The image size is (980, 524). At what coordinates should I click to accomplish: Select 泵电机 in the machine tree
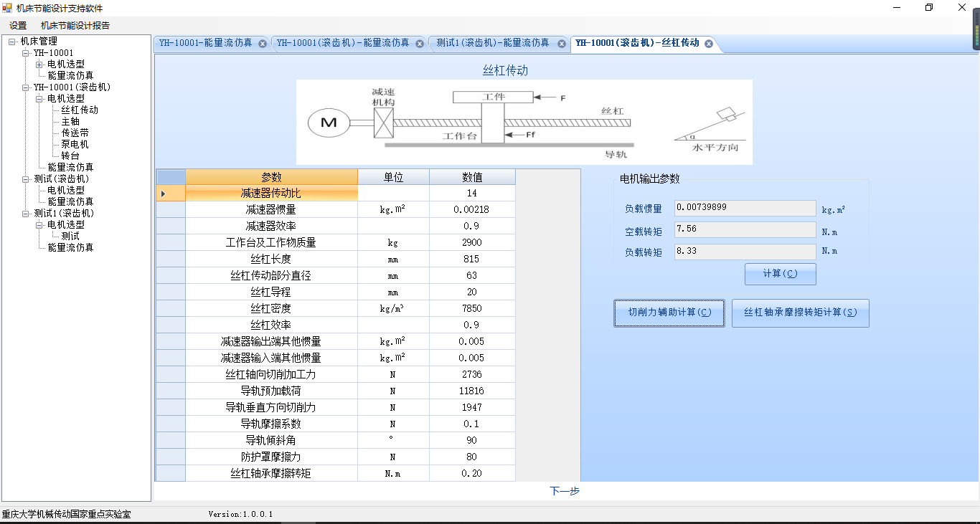(x=75, y=145)
